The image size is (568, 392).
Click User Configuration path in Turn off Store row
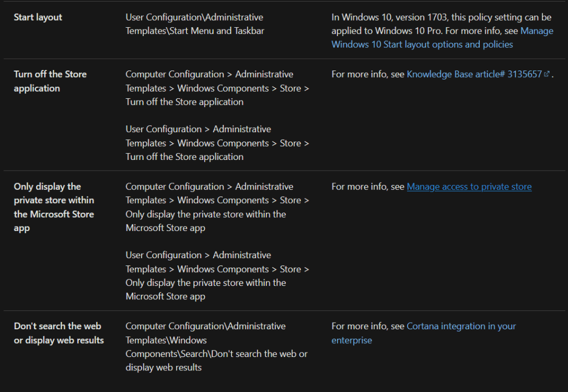(x=217, y=143)
